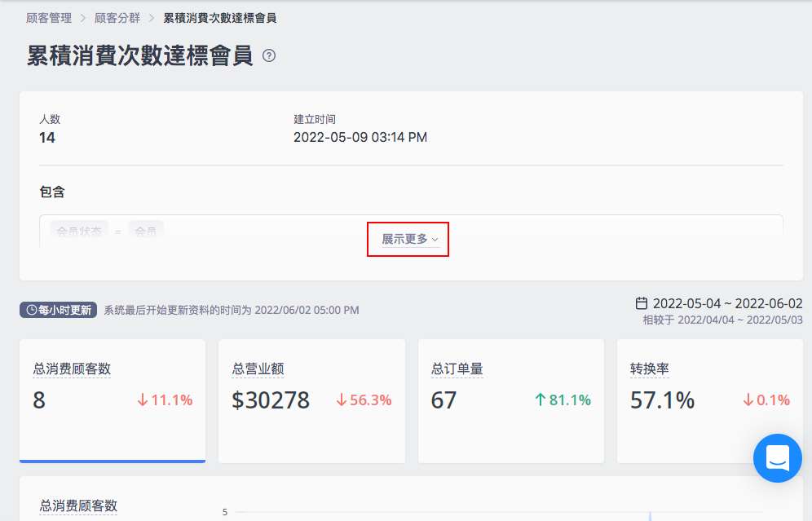The height and width of the screenshot is (521, 812).
Task: Go to 顾客分群 breadcrumb link
Action: coord(117,18)
